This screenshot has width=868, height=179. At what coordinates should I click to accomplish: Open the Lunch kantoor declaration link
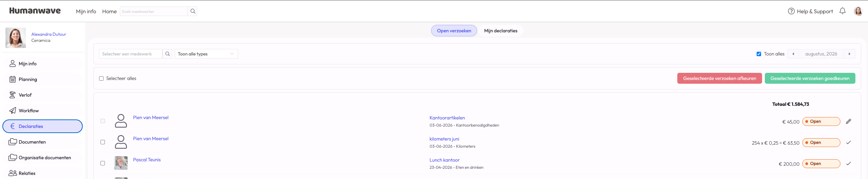click(x=444, y=160)
